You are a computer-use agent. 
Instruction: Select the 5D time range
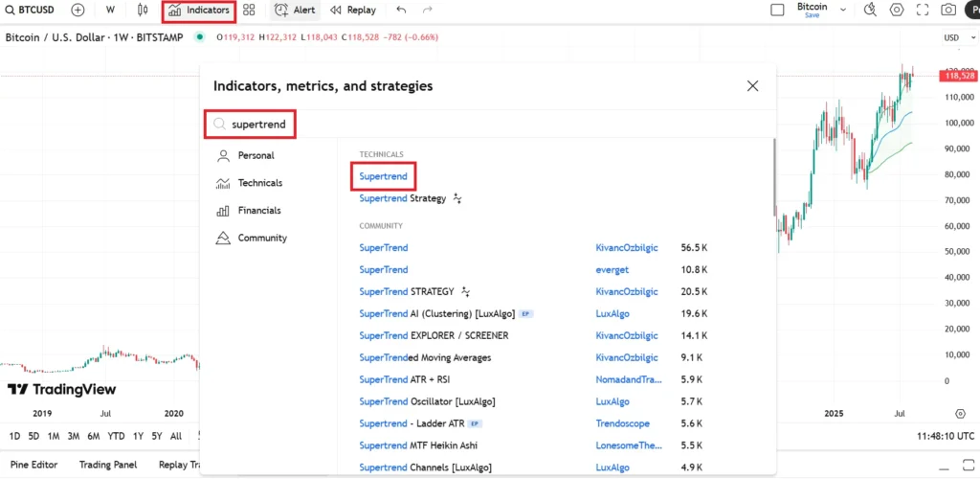click(33, 437)
